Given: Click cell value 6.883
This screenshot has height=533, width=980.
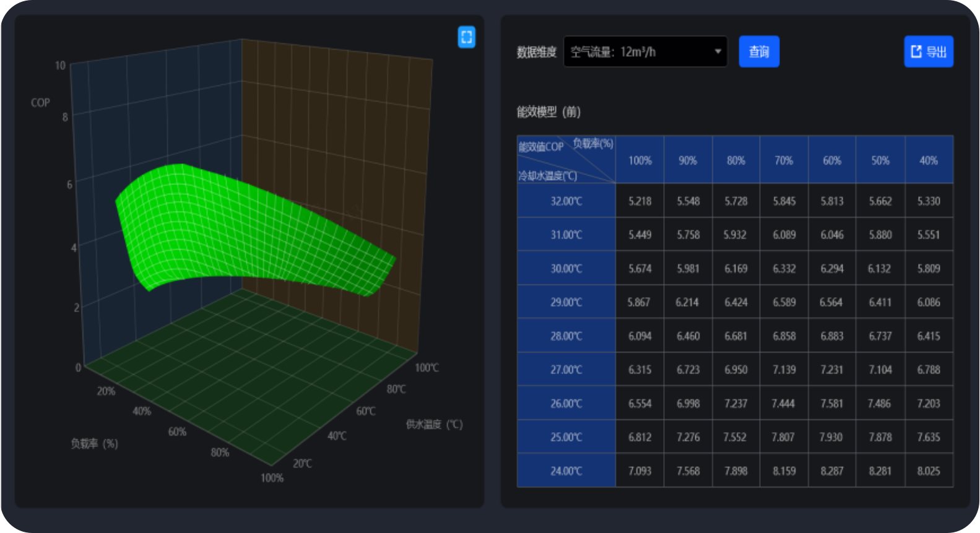Looking at the screenshot, I should pos(832,336).
